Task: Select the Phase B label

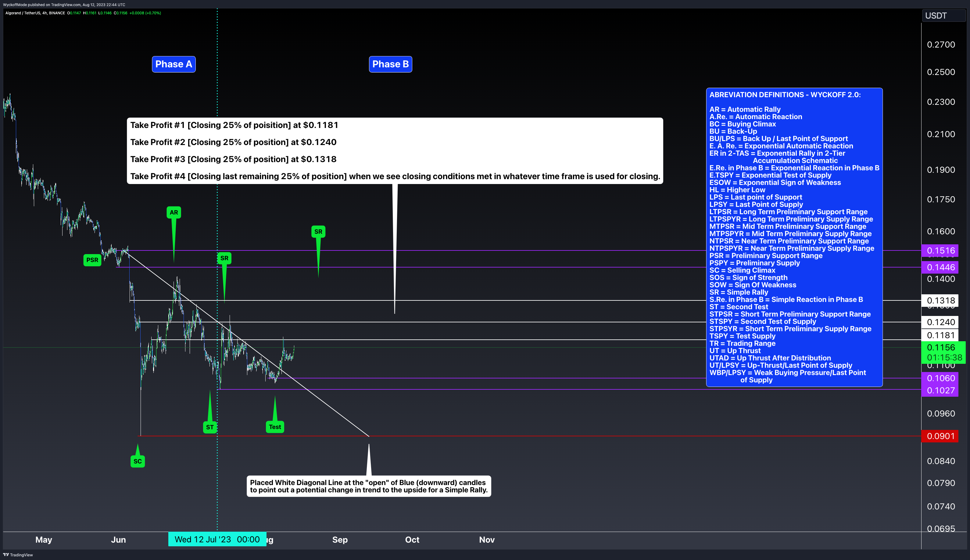Action: (390, 64)
